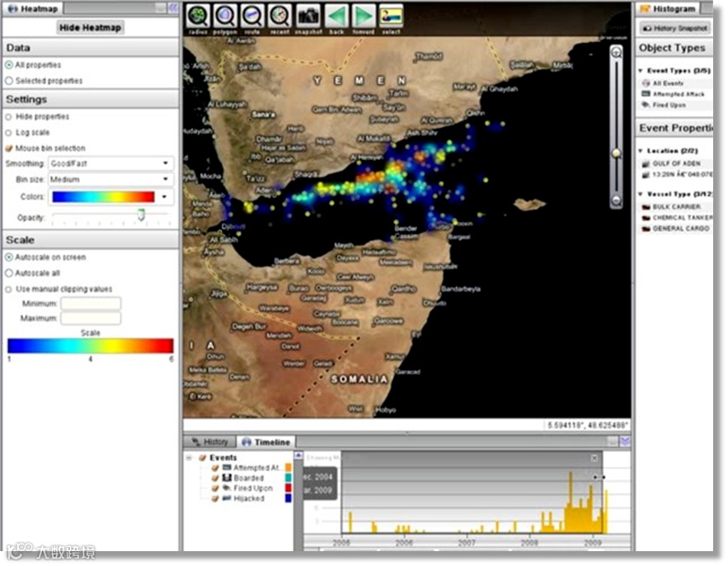Click the All Events icon in Event Types
The image size is (728, 566).
[646, 83]
